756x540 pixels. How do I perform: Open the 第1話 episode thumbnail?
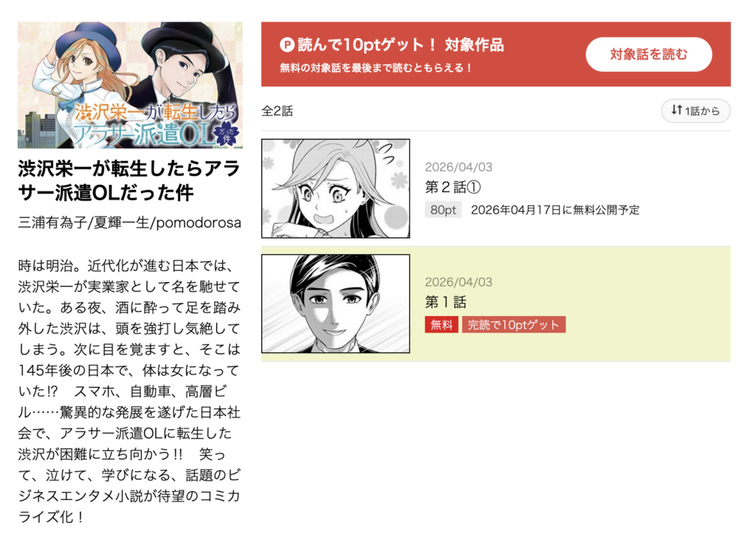[x=336, y=304]
